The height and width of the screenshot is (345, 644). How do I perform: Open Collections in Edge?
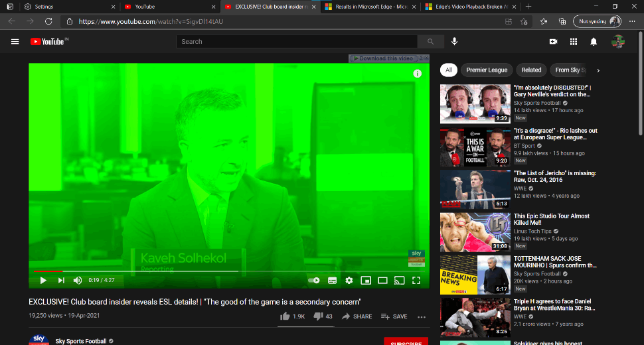click(562, 21)
